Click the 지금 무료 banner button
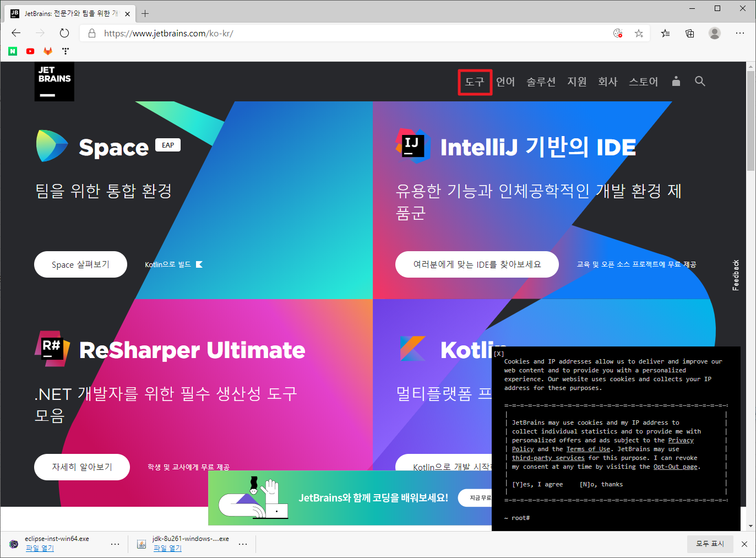This screenshot has height=558, width=756. [476, 498]
